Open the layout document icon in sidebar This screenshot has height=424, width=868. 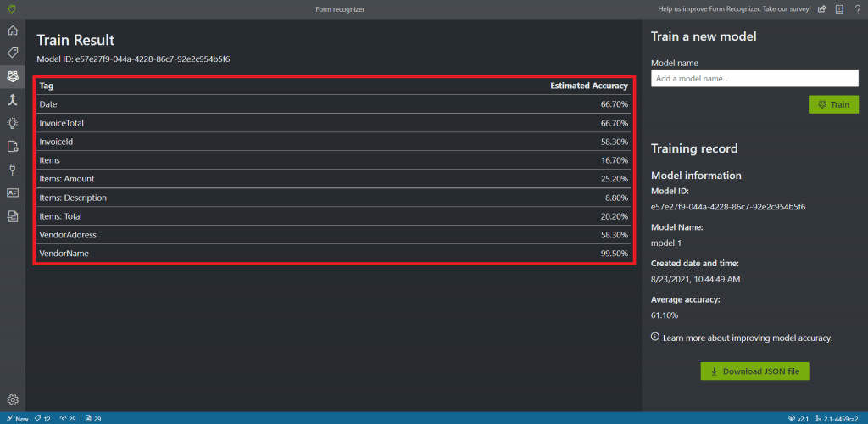click(12, 216)
